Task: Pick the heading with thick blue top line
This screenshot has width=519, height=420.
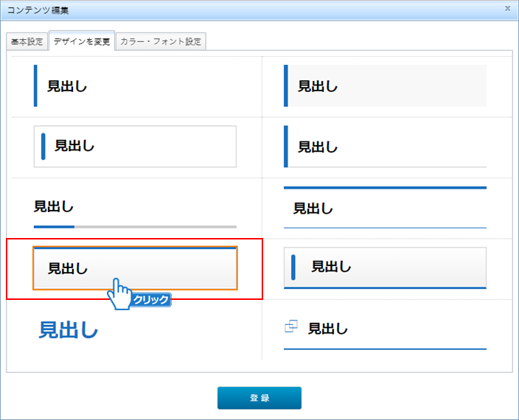Action: (x=385, y=209)
